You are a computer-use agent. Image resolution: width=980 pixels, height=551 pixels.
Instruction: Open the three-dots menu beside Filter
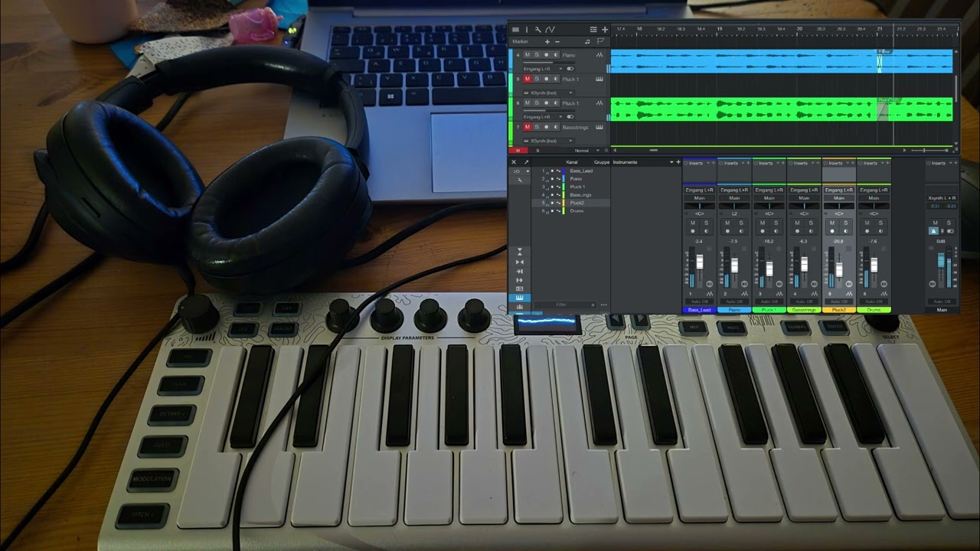point(604,305)
